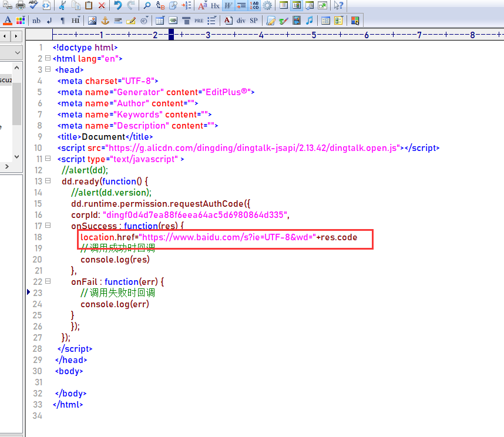This screenshot has width=504, height=437.
Task: Click the red X Delete icon
Action: pyautogui.click(x=102, y=5)
